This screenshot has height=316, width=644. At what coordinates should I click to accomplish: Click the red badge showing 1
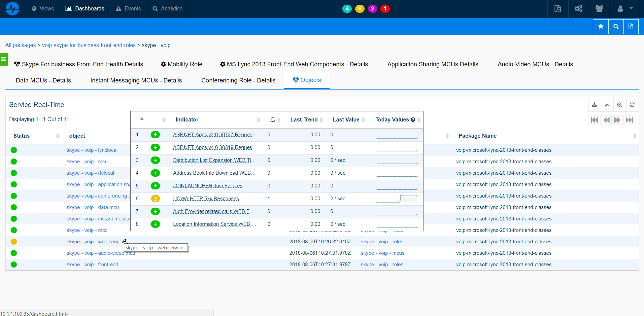pyautogui.click(x=385, y=9)
